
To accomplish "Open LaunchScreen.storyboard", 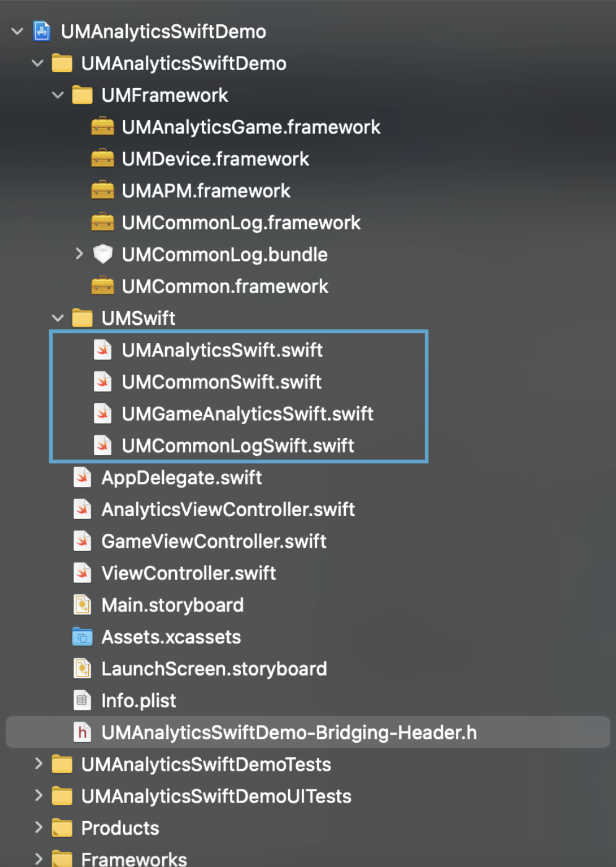I will click(214, 668).
